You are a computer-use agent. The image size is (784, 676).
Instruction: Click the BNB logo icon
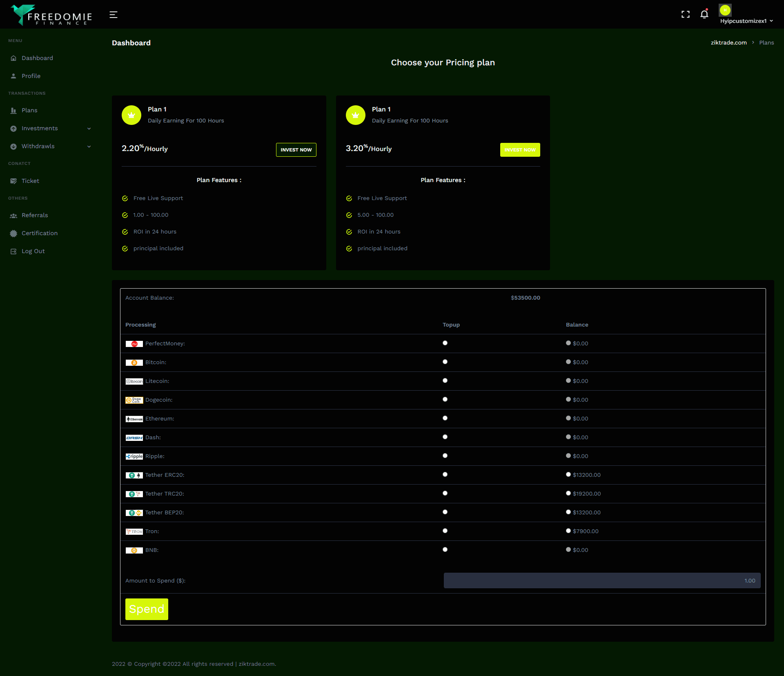(x=134, y=550)
